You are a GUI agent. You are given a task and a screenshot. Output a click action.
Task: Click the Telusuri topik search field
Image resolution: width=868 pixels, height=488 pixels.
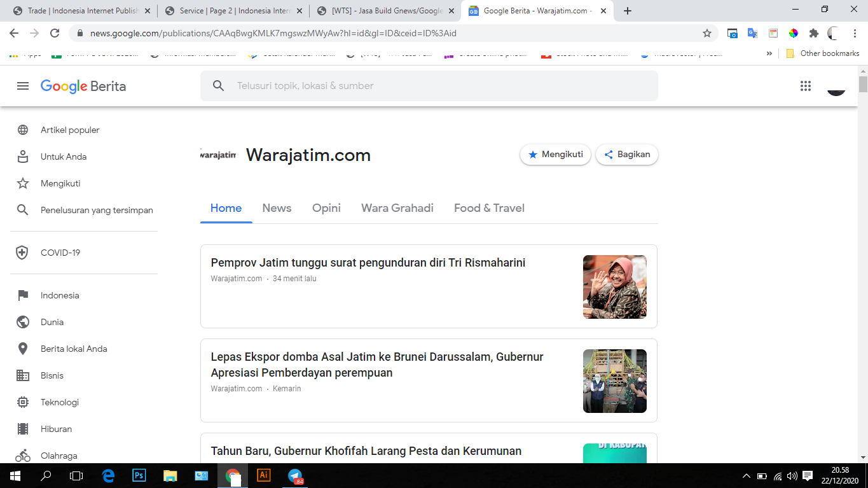pos(429,86)
